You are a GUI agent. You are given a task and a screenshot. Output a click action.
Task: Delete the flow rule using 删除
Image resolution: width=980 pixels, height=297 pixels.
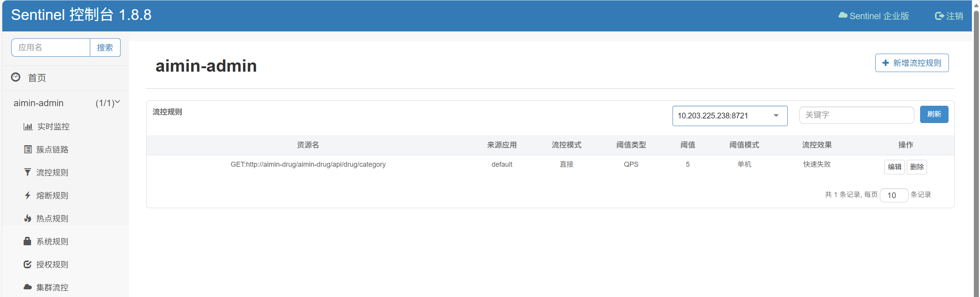click(x=917, y=167)
